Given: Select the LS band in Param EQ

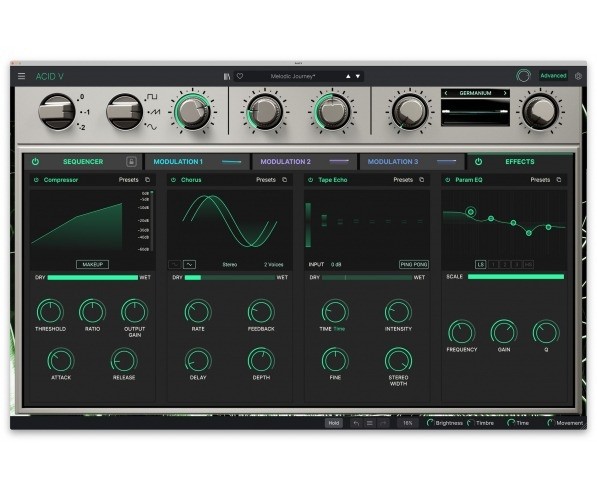Looking at the screenshot, I should [x=480, y=264].
